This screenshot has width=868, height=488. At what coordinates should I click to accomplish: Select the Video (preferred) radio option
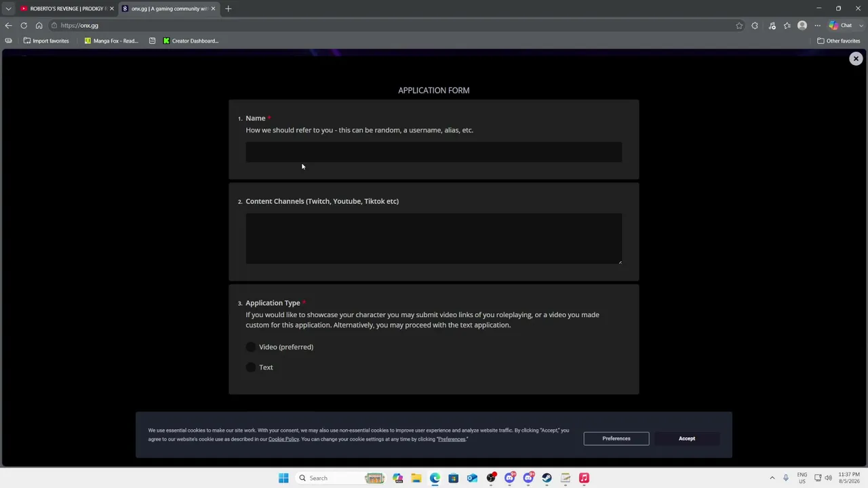251,347
